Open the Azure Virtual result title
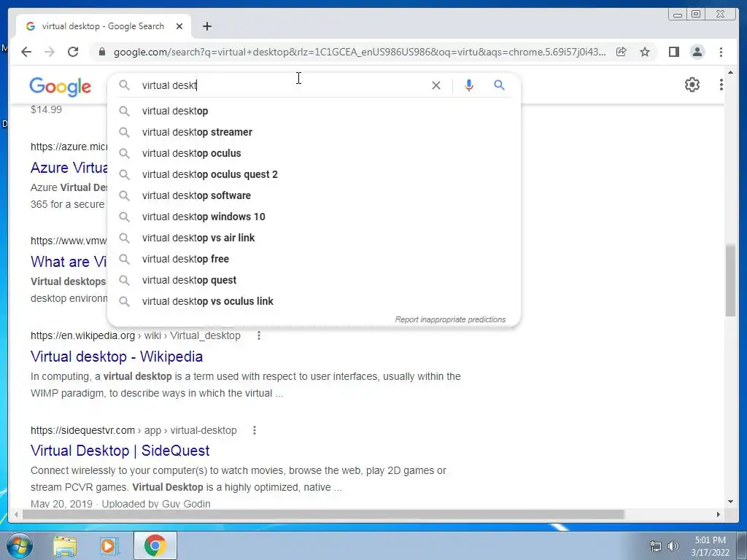 coord(69,168)
